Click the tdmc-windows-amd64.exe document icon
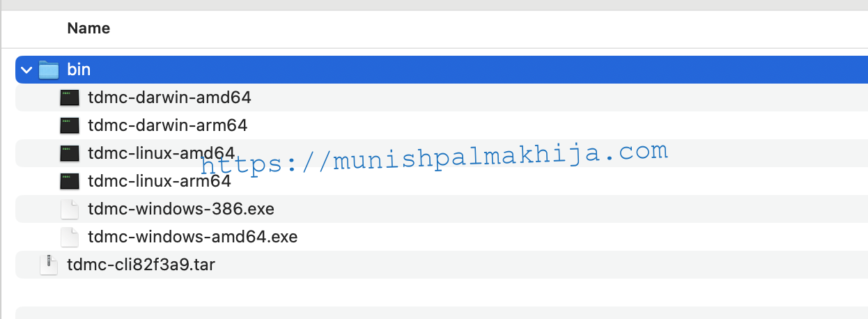This screenshot has height=319, width=868. [x=70, y=237]
